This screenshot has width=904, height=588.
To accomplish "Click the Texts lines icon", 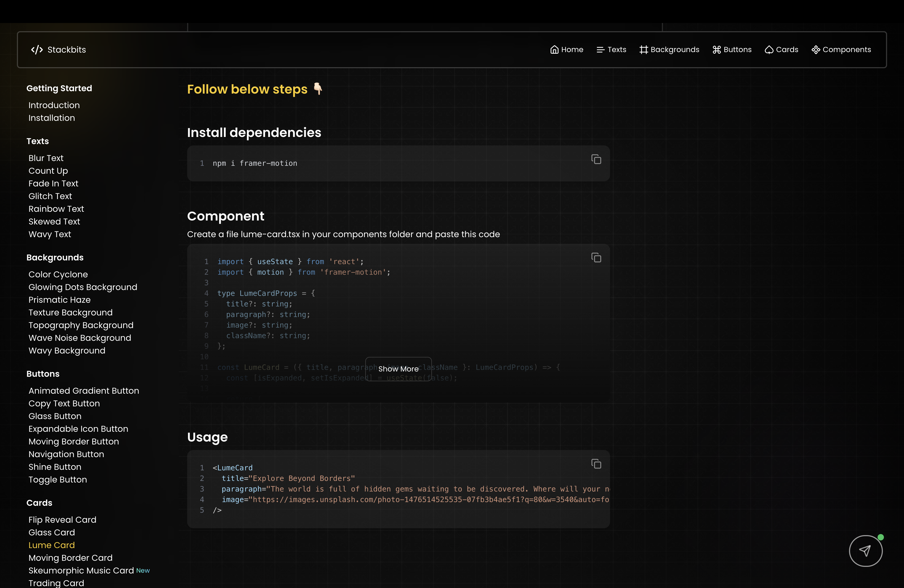I will point(600,50).
